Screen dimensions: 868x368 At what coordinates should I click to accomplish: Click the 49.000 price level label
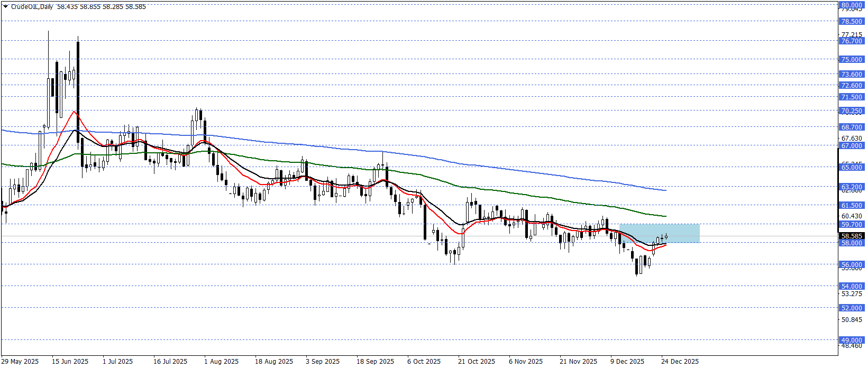[852, 340]
